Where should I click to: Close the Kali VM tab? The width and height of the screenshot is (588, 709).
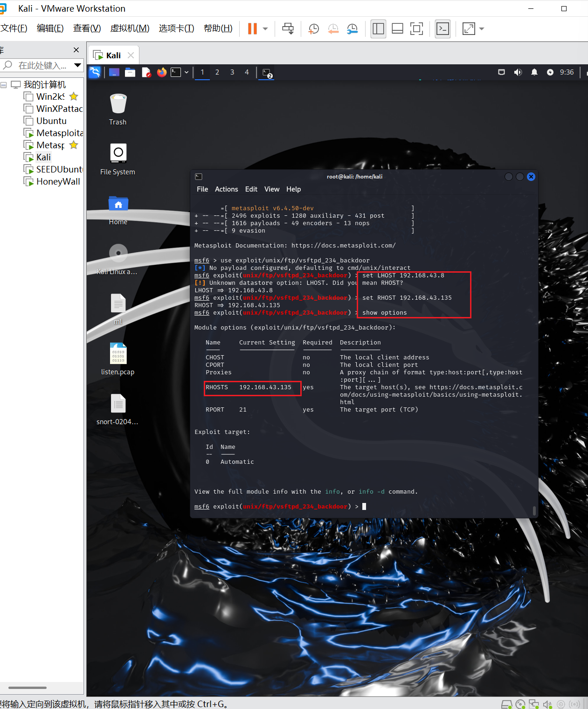click(131, 55)
